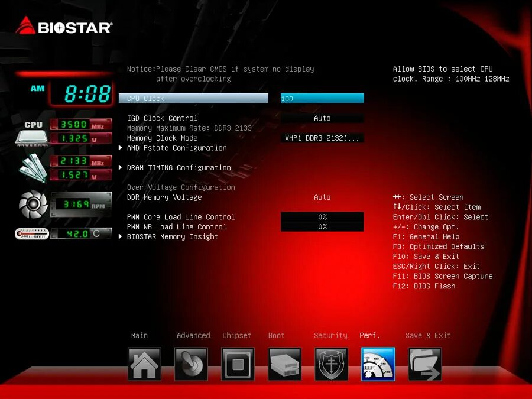Screen dimensions: 532x399
Task: Click the Clear CMOS notice text
Action: pyautogui.click(x=220, y=74)
